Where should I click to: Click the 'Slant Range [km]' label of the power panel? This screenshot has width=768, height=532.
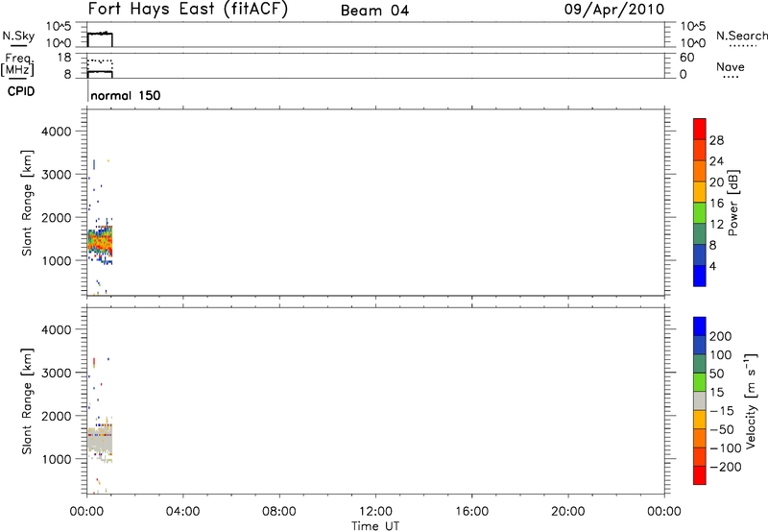(27, 203)
